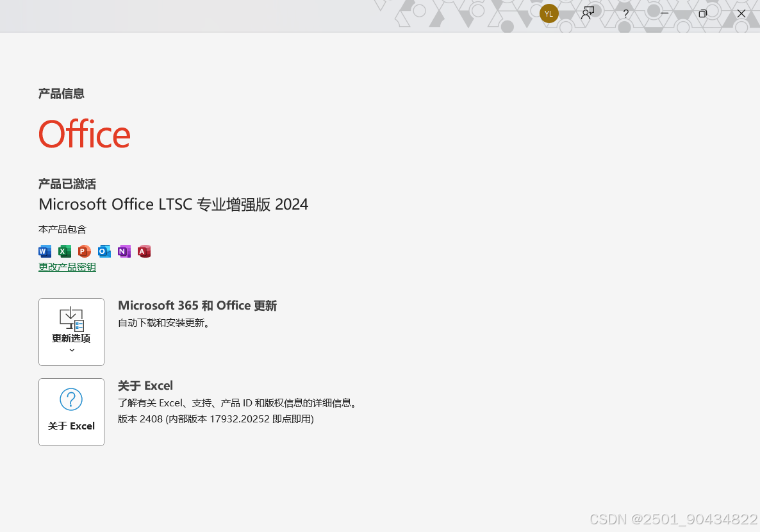Click the OneNote app icon
The height and width of the screenshot is (532, 760).
tap(124, 251)
